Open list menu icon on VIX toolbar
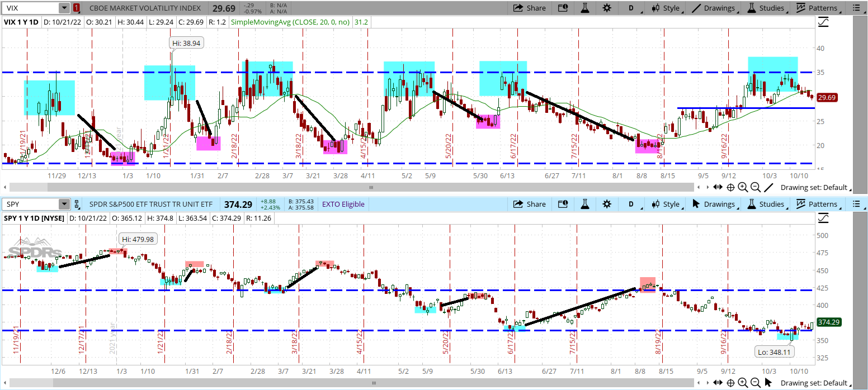Image resolution: width=868 pixels, height=390 pixels. click(856, 8)
